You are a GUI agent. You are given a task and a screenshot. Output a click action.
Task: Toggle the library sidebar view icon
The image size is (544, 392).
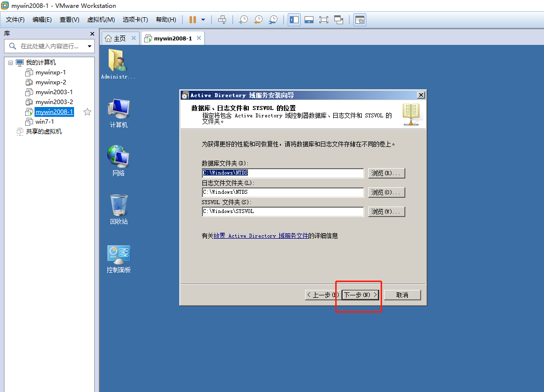(x=294, y=20)
